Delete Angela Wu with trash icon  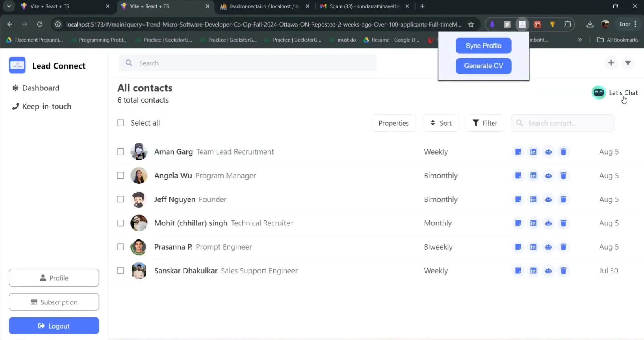563,176
